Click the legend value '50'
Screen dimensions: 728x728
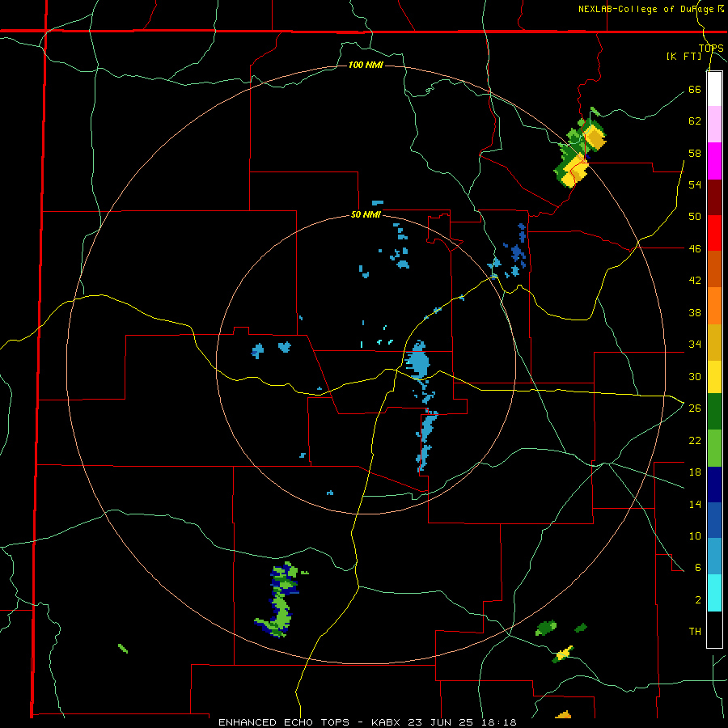[695, 216]
